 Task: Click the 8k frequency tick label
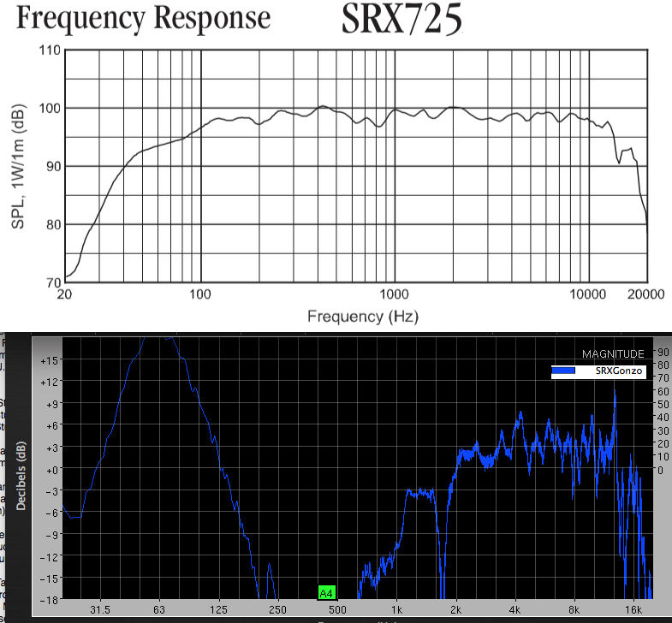[x=574, y=609]
